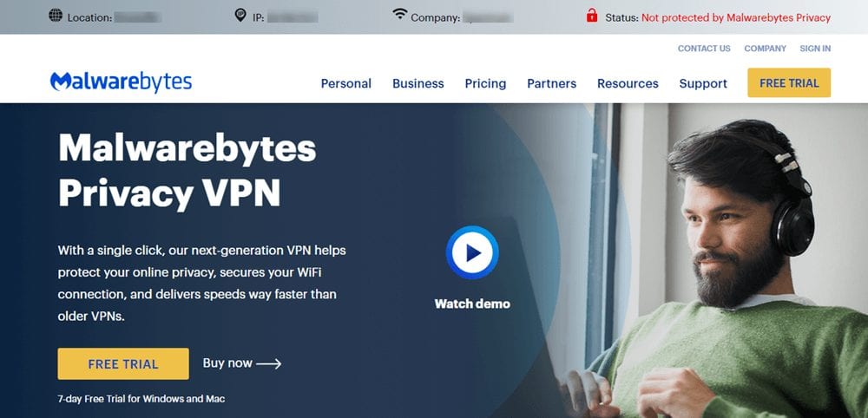Click the red unlocked padlock status icon
The width and height of the screenshot is (868, 418).
click(x=592, y=15)
